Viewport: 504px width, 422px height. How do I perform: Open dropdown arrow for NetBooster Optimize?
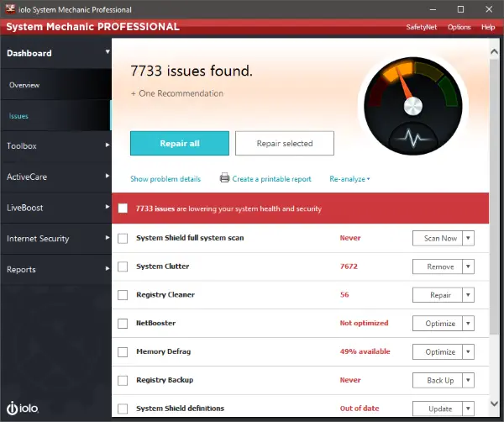click(469, 324)
